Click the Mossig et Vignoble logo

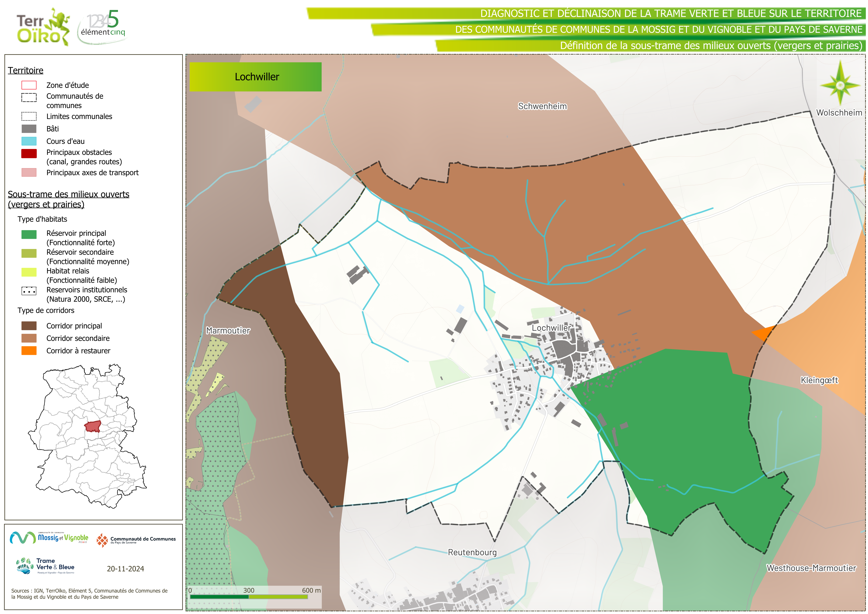[x=49, y=538]
